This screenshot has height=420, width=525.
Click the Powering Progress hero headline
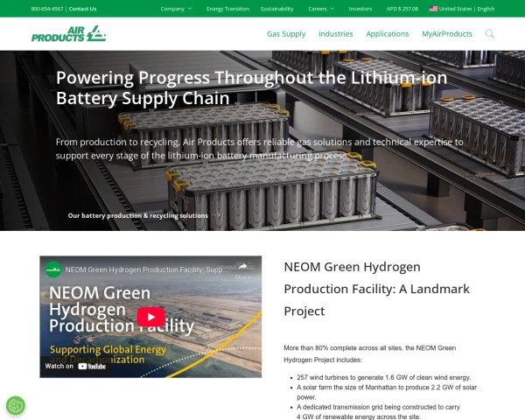point(251,87)
